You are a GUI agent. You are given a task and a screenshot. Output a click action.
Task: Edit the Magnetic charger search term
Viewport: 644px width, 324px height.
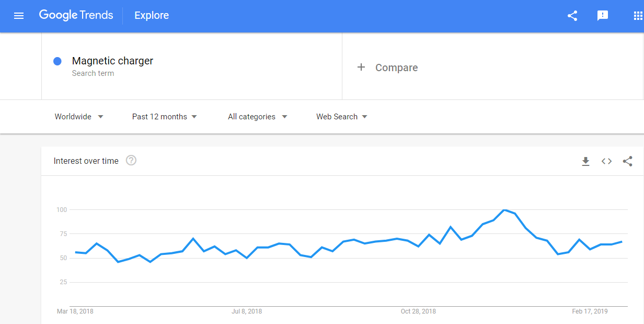point(112,61)
